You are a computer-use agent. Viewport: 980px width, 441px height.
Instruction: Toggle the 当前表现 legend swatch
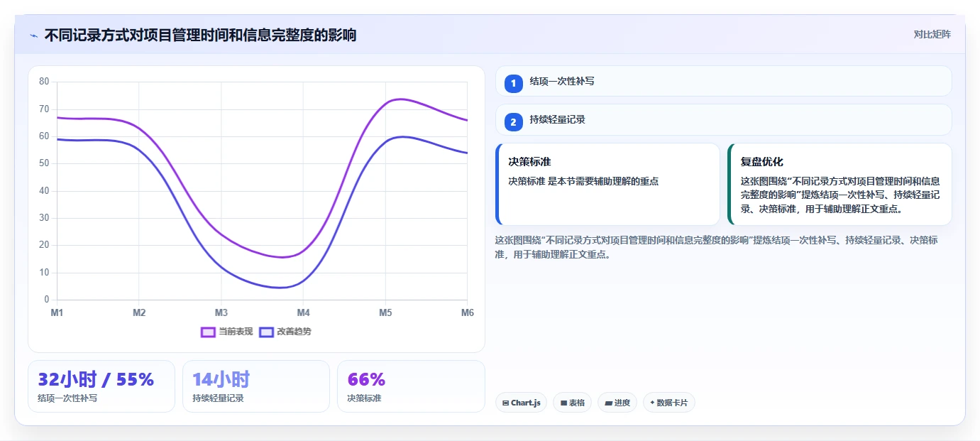(x=208, y=332)
